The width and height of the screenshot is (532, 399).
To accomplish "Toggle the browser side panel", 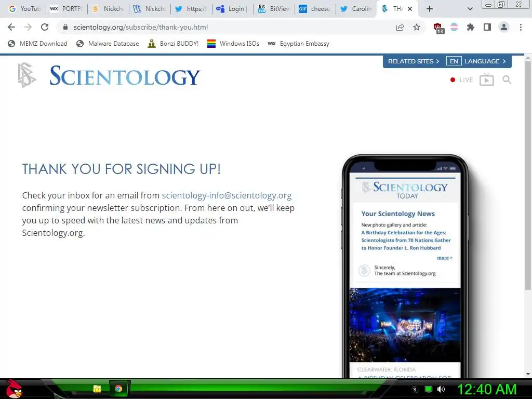I will click(487, 27).
